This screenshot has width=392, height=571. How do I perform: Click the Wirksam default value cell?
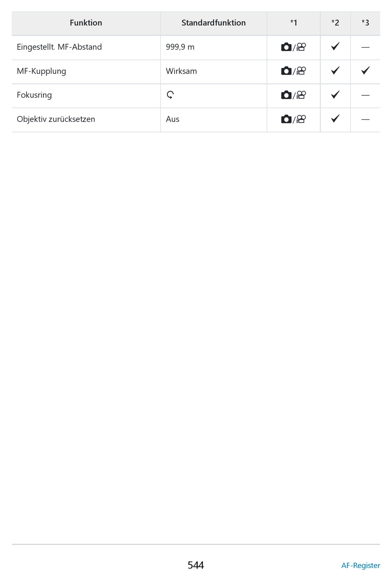213,71
